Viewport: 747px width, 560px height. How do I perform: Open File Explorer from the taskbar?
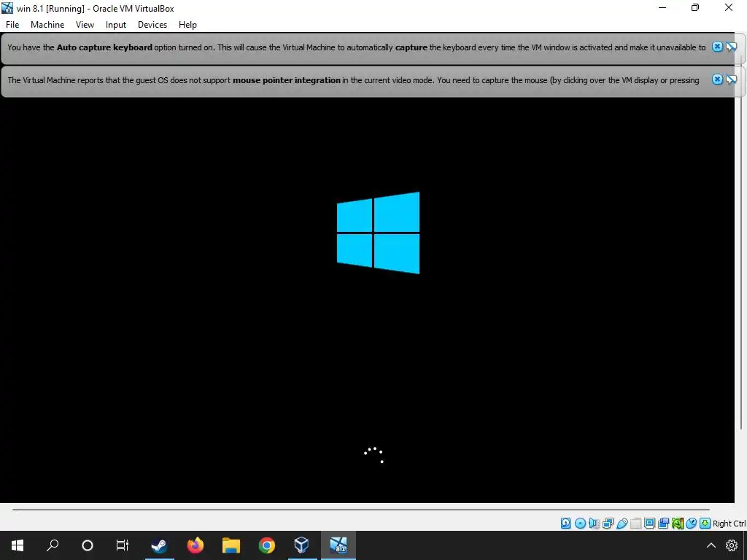[231, 545]
